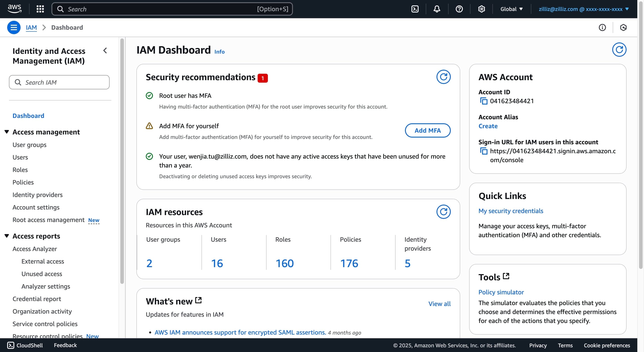Collapse the Access reports section
The image size is (644, 352).
7,236
